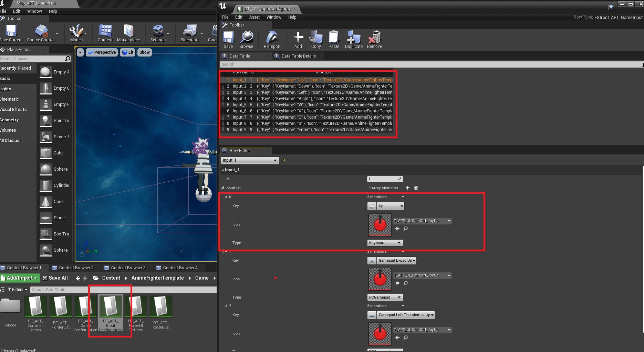Open the Gamepad D-pad Up key dropdown
This screenshot has height=352, width=644.
[396, 261]
